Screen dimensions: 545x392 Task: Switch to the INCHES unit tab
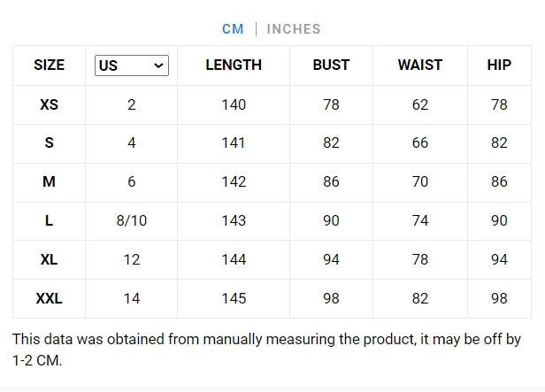(x=294, y=29)
